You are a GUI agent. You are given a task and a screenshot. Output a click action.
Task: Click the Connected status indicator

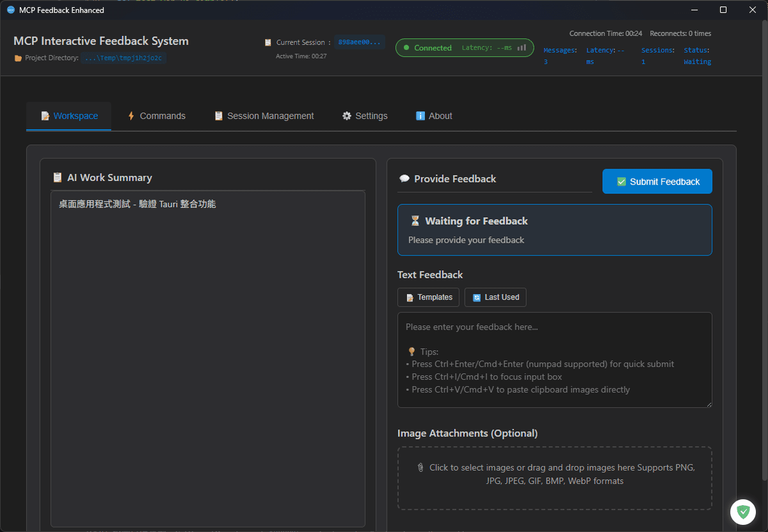(x=465, y=47)
